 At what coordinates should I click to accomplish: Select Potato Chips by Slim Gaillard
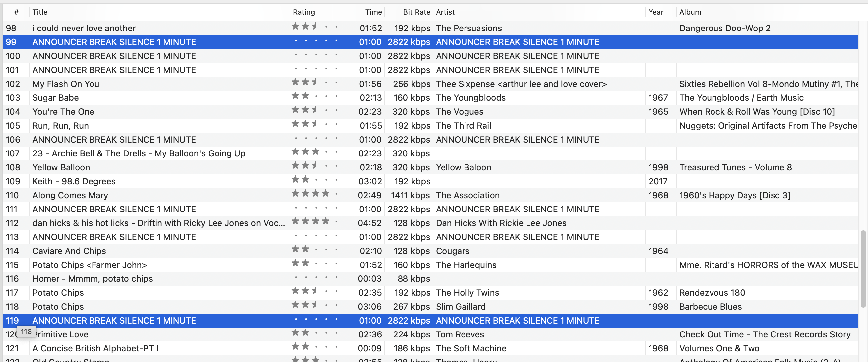58,306
